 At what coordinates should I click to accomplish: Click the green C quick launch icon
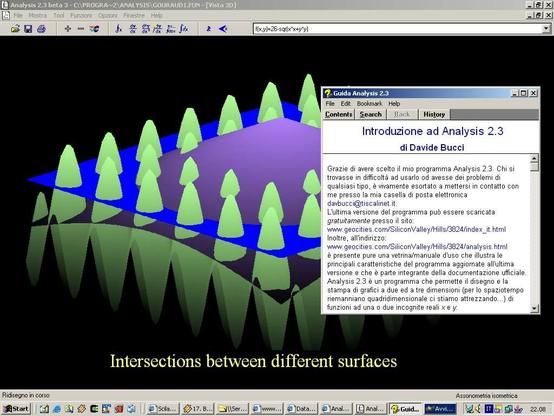tap(94, 409)
